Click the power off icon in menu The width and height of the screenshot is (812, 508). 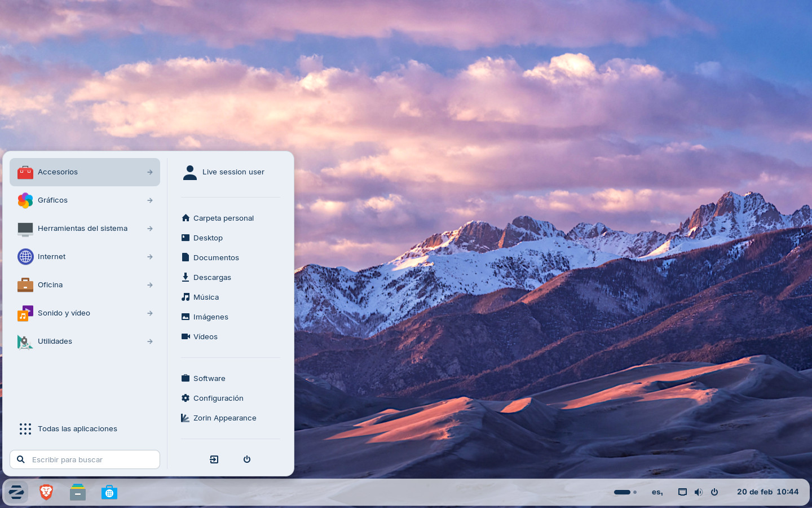247,459
